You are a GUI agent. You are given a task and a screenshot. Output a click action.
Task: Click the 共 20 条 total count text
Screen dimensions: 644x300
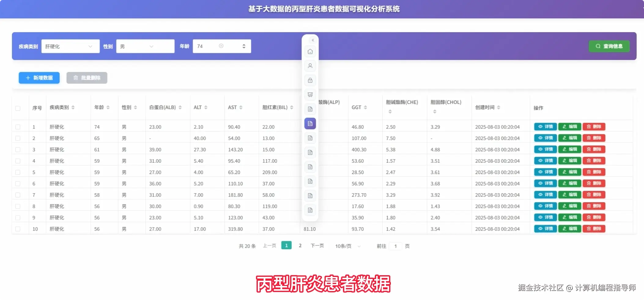pos(247,246)
